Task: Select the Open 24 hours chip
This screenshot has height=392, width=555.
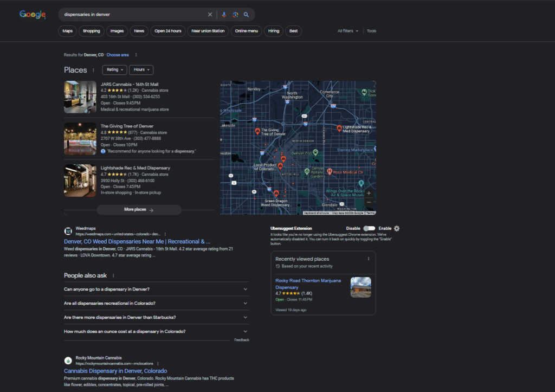Action: click(x=168, y=31)
